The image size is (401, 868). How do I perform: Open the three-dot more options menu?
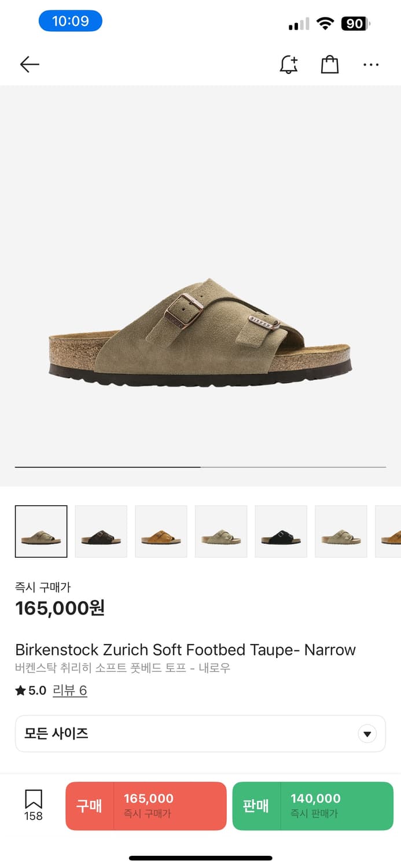pos(371,65)
